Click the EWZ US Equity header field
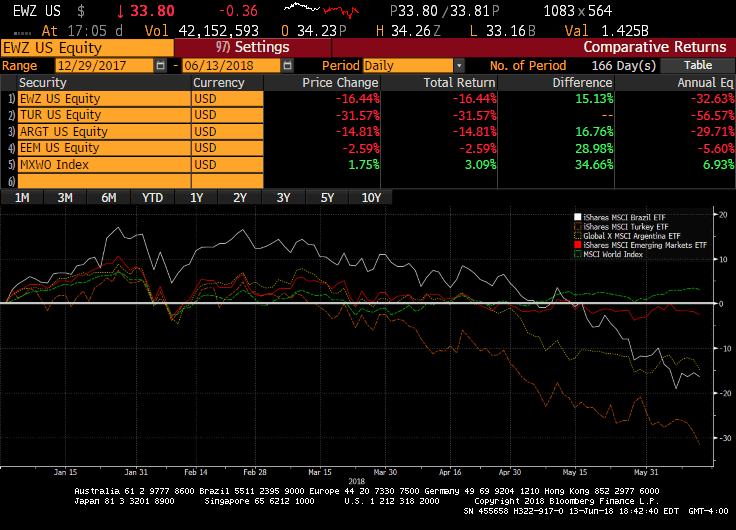 coord(87,48)
